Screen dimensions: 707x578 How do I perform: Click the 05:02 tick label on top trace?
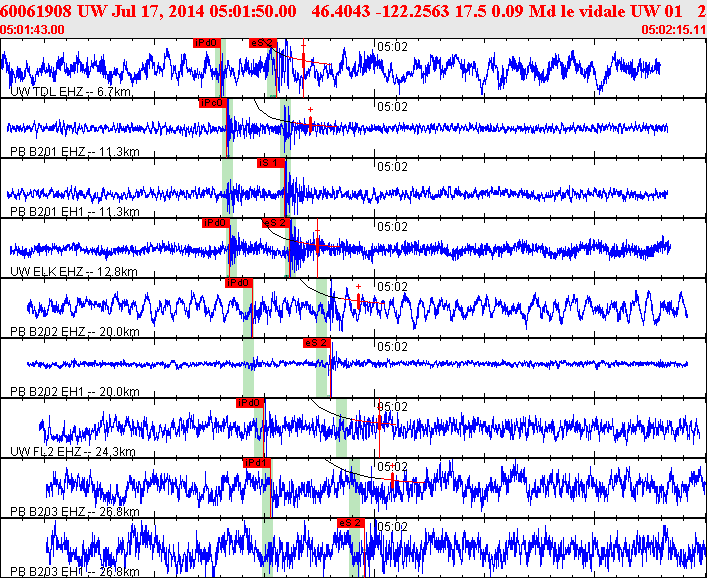[x=392, y=46]
